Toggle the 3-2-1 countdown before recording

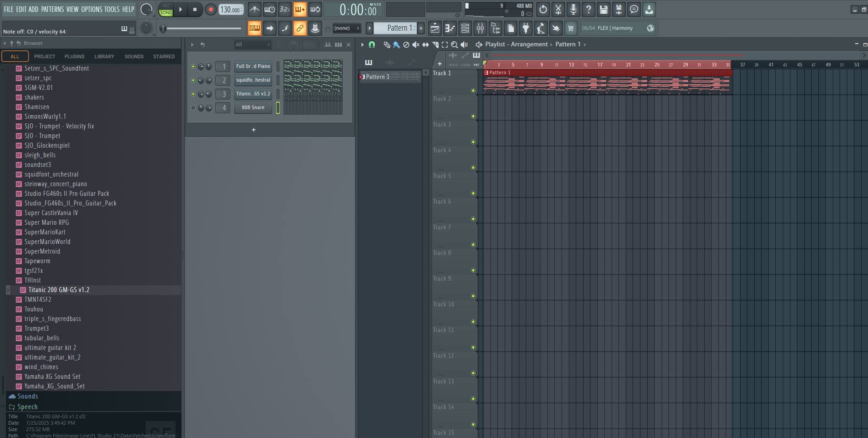coord(285,9)
